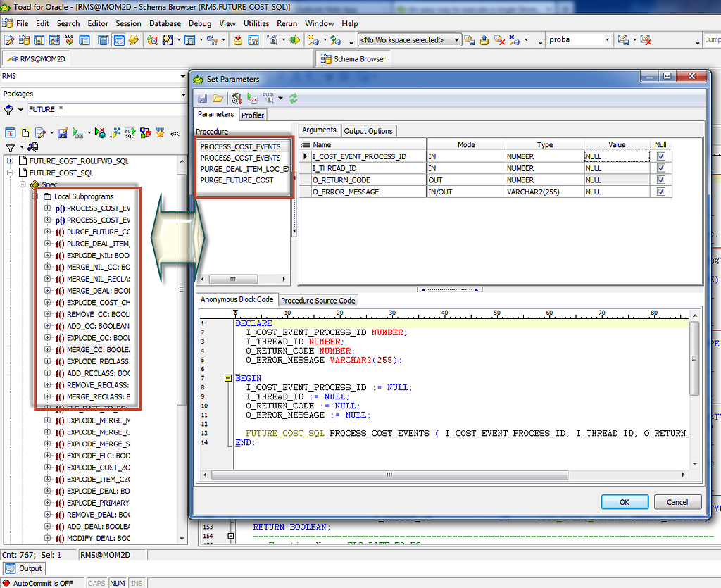Click the open folder icon in Set Parameters
Screen dimensions: 721x588
point(218,99)
